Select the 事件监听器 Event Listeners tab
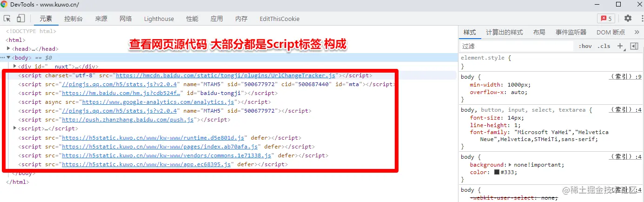 (x=571, y=32)
